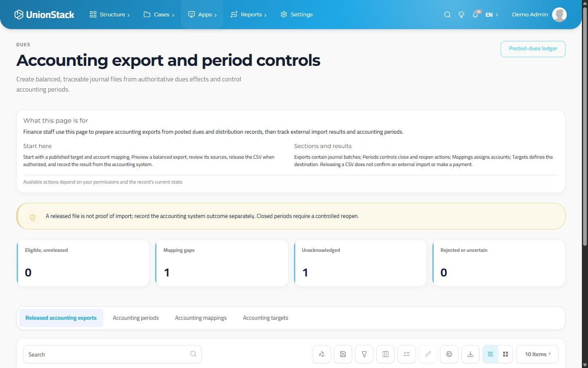Open the Posted-dues ledger button
The height and width of the screenshot is (368, 588).
click(x=533, y=49)
